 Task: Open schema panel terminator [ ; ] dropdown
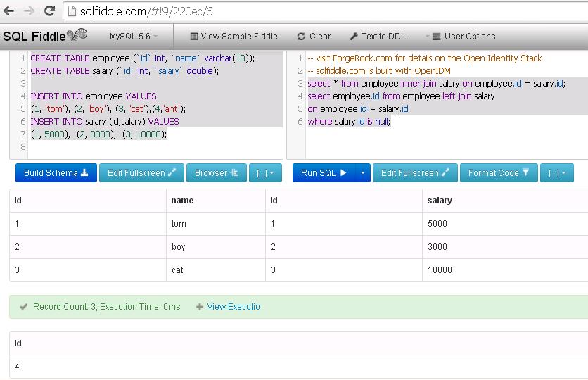(265, 172)
